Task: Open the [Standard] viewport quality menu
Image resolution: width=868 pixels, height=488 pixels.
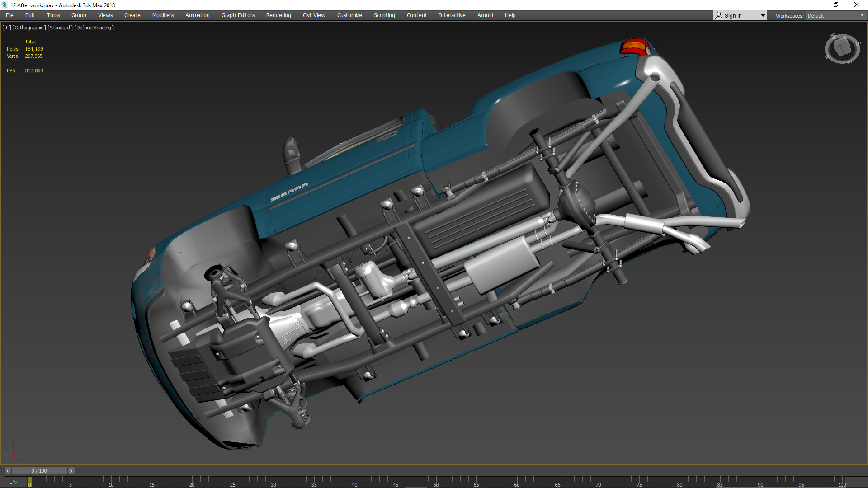Action: tap(60, 28)
